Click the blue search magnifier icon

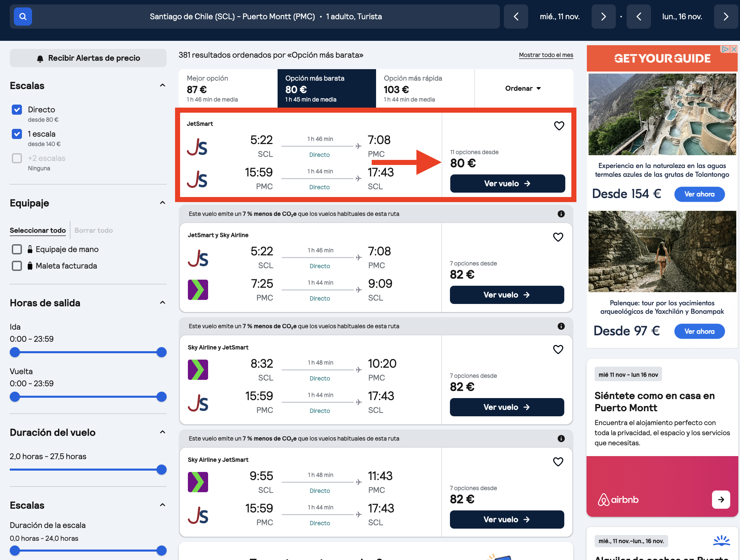(23, 17)
